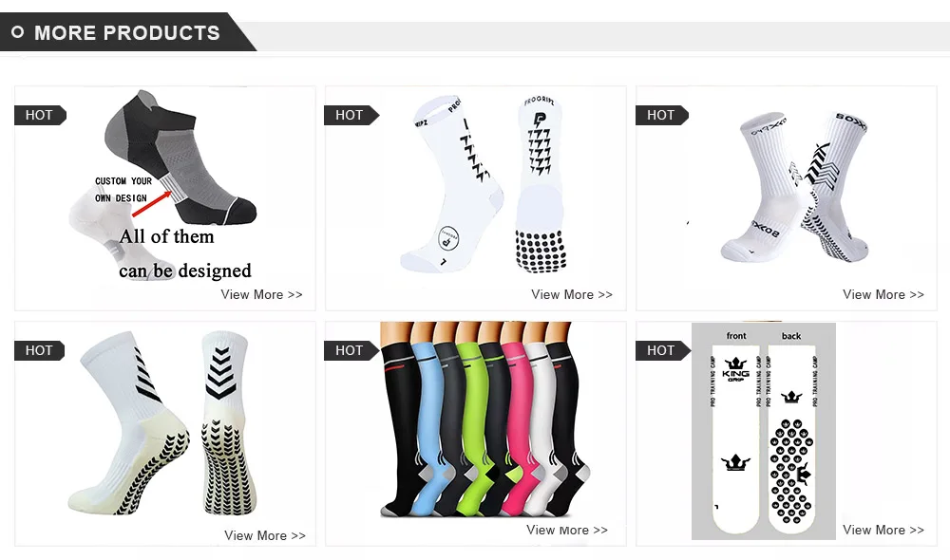Image resolution: width=950 pixels, height=560 pixels.
Task: Open View More for chevron anti-slip socks
Action: click(265, 535)
